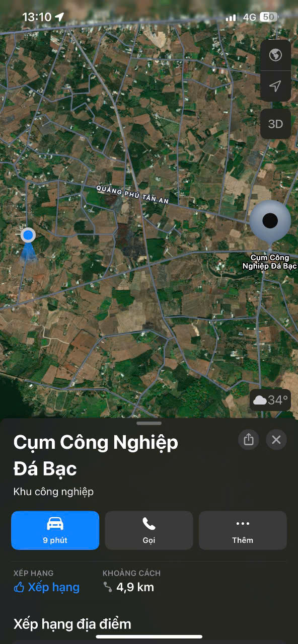This screenshot has height=644, width=298.
Task: Open the Xếp hạng địa điểm section
Action: 72,624
